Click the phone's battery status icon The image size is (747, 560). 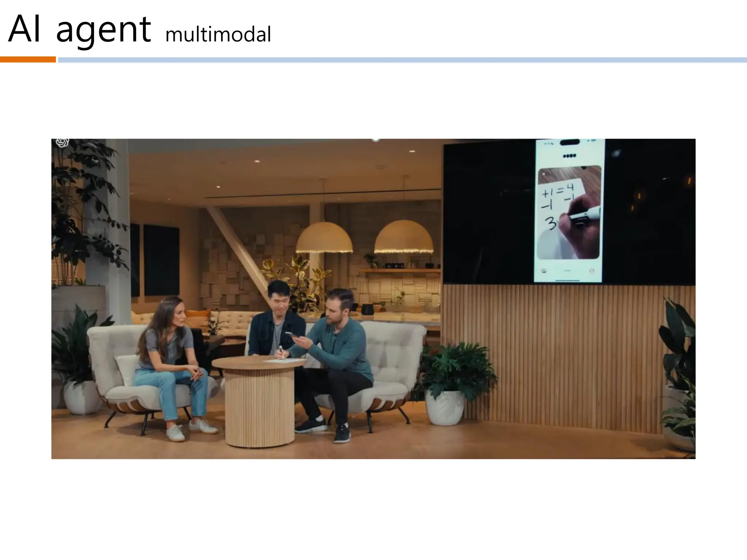593,141
